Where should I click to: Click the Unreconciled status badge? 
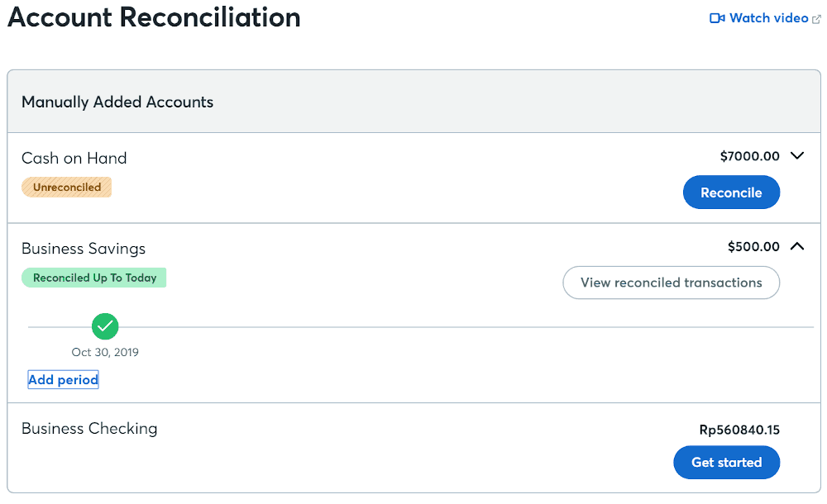point(66,188)
